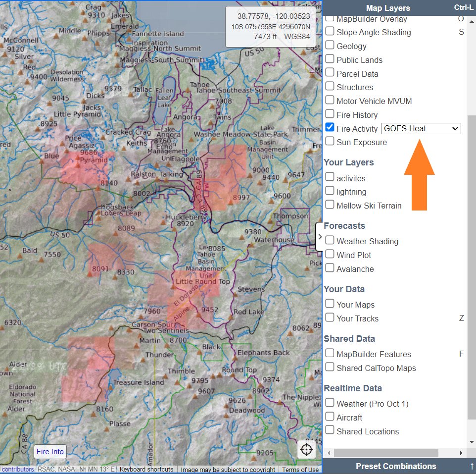Check the Aircraft realtime data layer
Viewport: 476px width, 474px height.
click(x=330, y=418)
